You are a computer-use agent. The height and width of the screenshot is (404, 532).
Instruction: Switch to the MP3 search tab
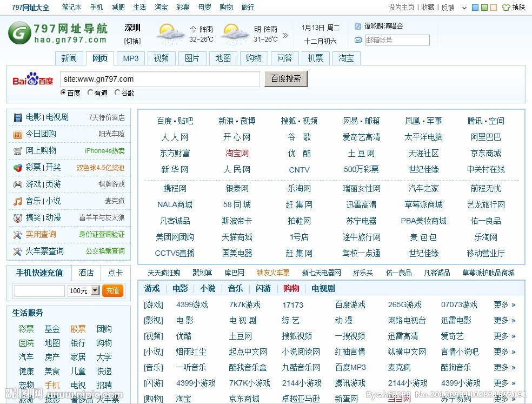coord(131,58)
